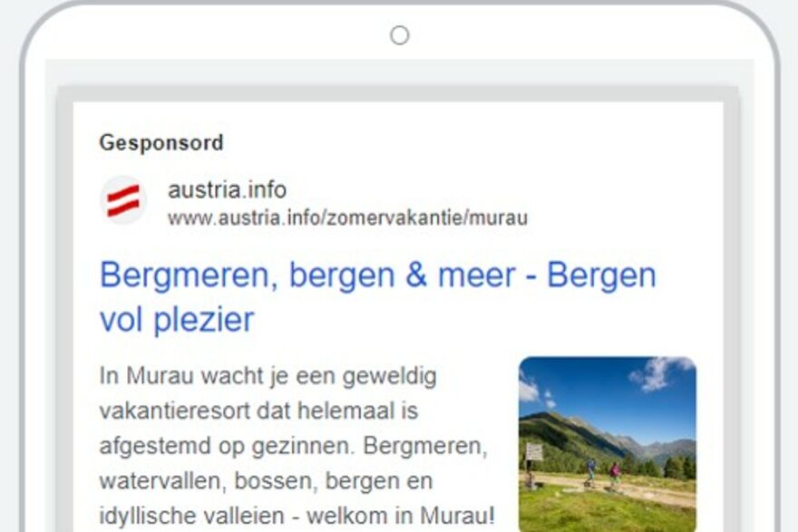Click the 'vol plezier' headline line
Screen dimensions: 798x532
177,320
